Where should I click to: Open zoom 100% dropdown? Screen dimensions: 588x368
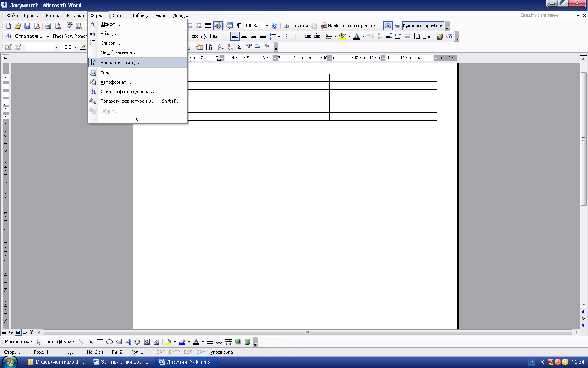pos(267,26)
